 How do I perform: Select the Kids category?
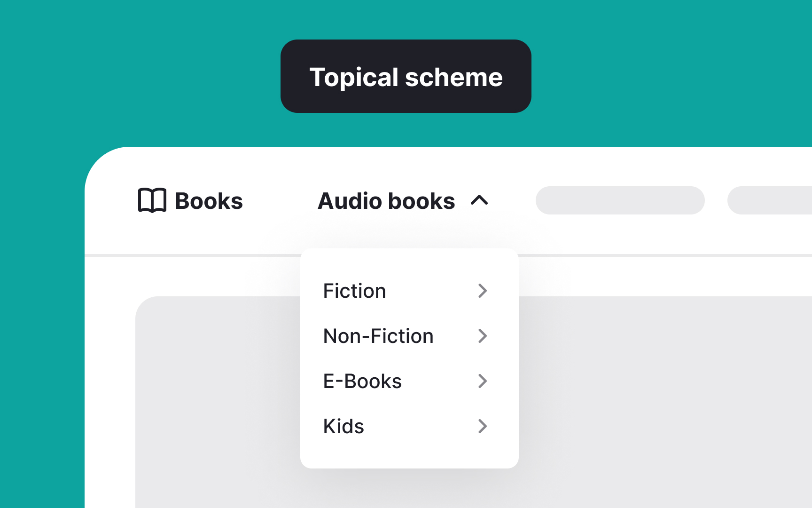coord(343,426)
